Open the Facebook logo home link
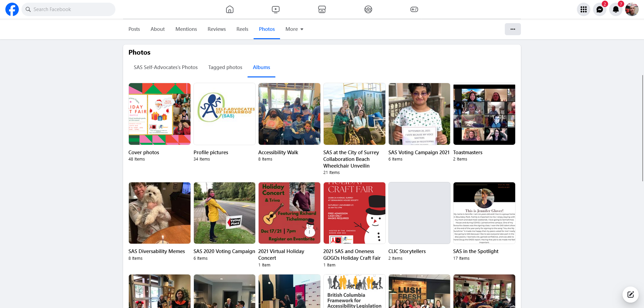 [12, 9]
